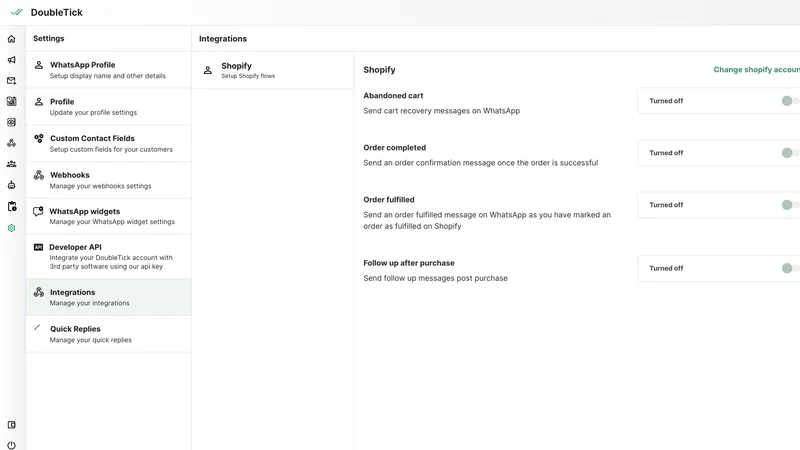
Task: Turn on the Order completed switch
Action: [x=789, y=153]
